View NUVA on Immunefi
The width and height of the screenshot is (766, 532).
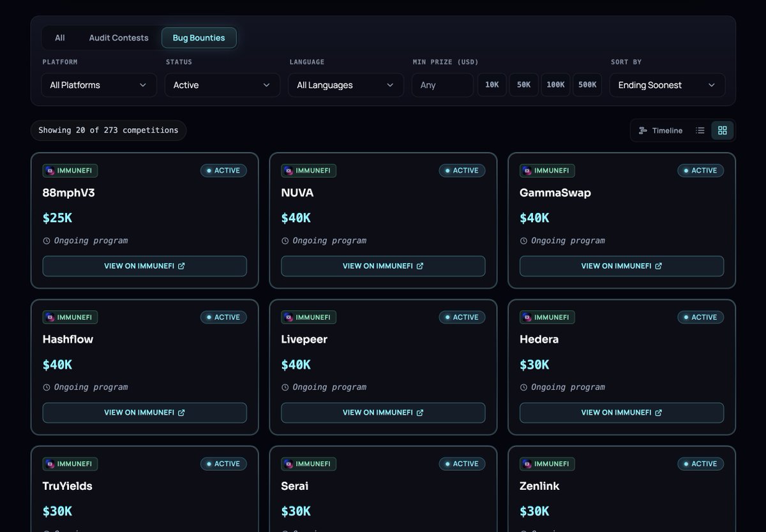383,266
